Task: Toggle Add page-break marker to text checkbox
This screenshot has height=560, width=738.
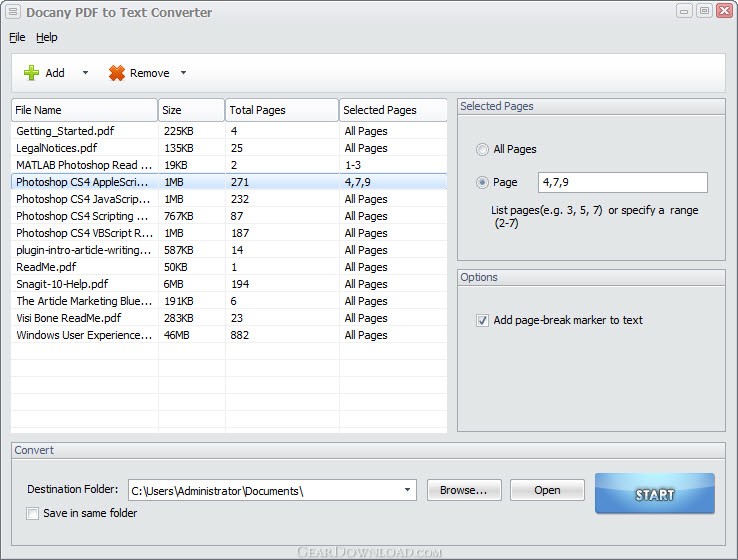Action: [x=482, y=320]
